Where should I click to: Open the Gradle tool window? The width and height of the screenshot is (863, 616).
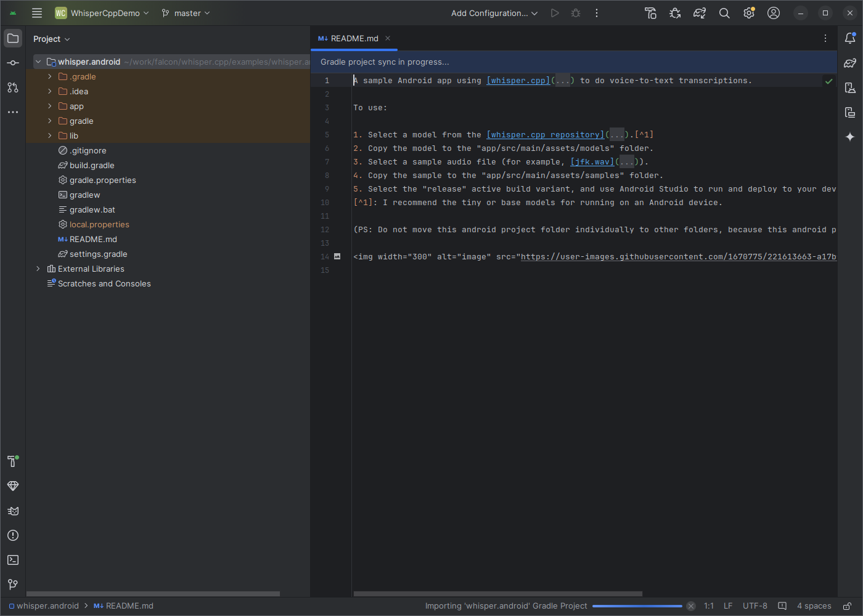coord(851,63)
